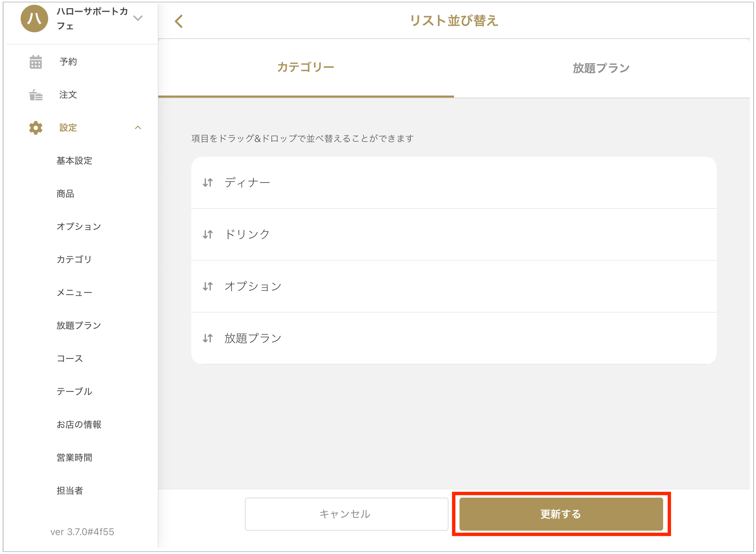Open the 担当者 sidebar entry
Screen dimensions: 756x554
click(x=70, y=490)
